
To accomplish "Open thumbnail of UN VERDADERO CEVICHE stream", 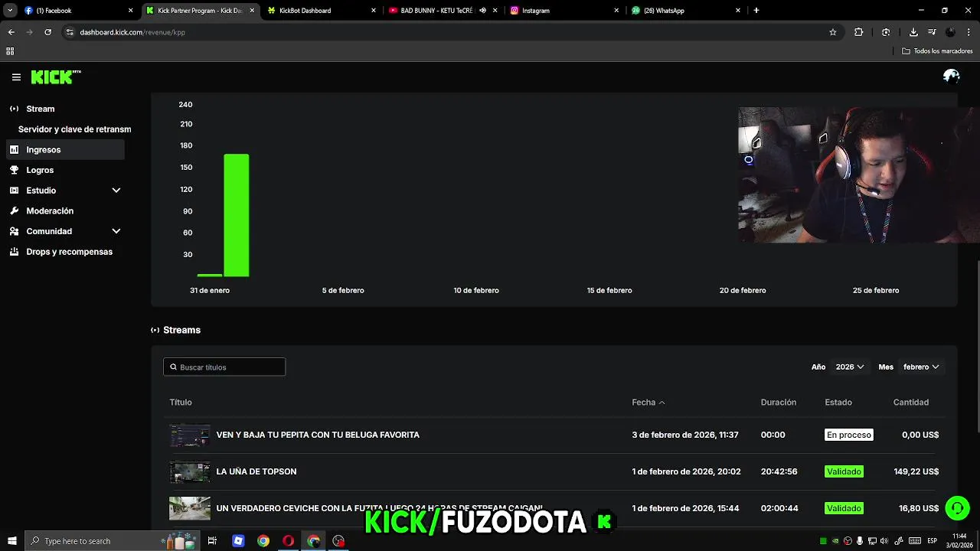I will click(x=190, y=508).
